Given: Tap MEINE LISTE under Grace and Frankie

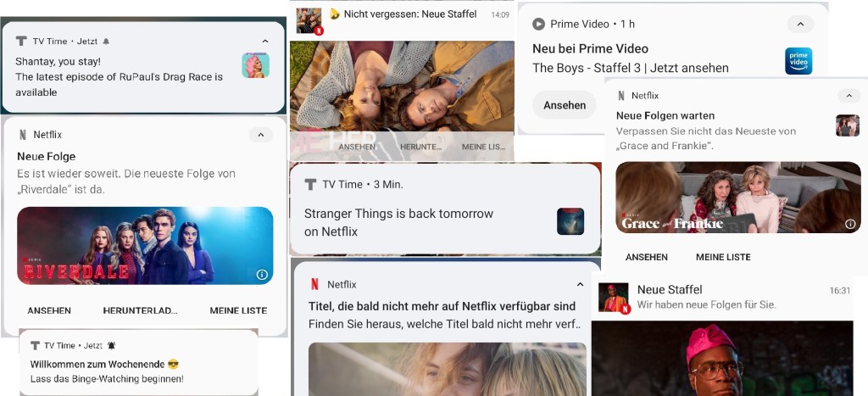Looking at the screenshot, I should click(723, 257).
